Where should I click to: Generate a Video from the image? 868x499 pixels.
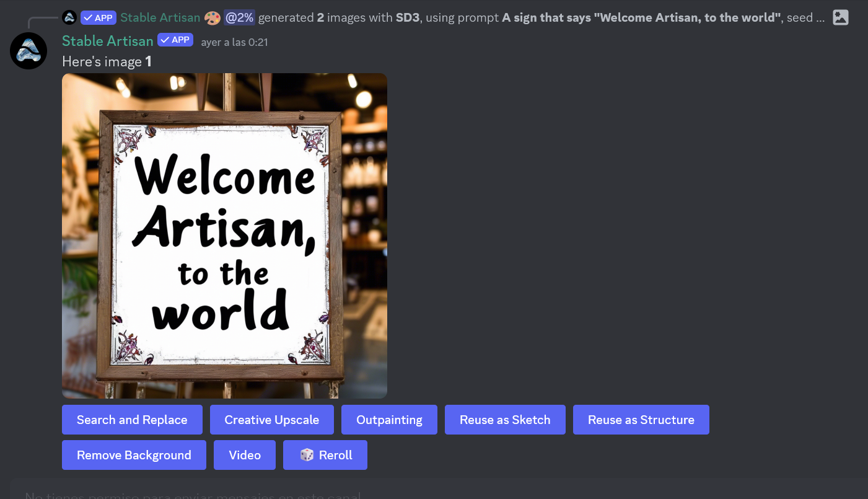pos(244,454)
